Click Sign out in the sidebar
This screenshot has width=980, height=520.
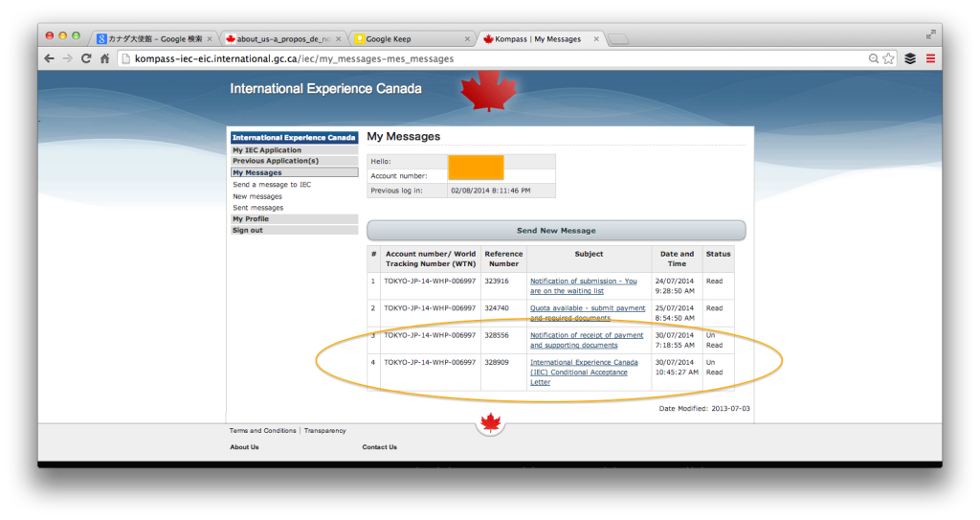(x=247, y=230)
